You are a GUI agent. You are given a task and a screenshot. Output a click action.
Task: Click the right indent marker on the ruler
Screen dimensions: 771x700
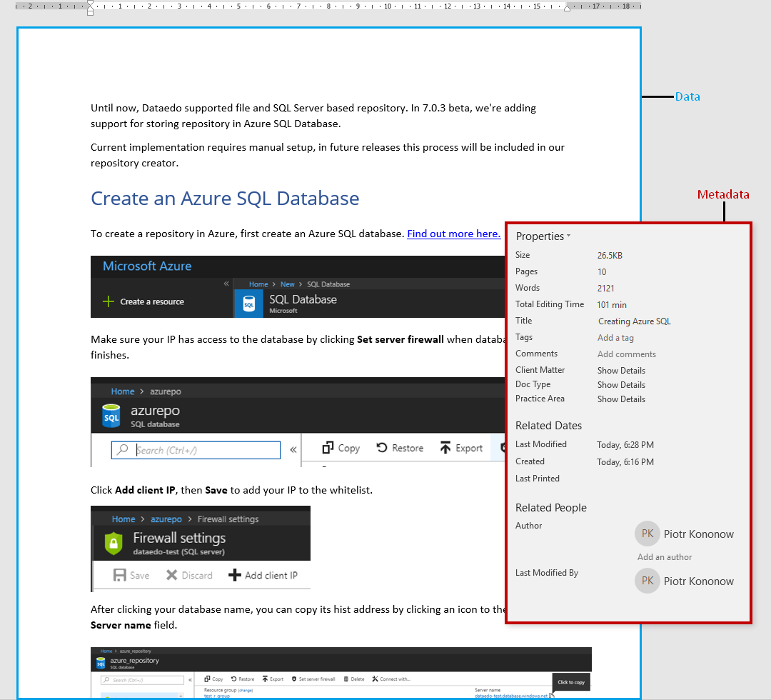click(x=567, y=7)
